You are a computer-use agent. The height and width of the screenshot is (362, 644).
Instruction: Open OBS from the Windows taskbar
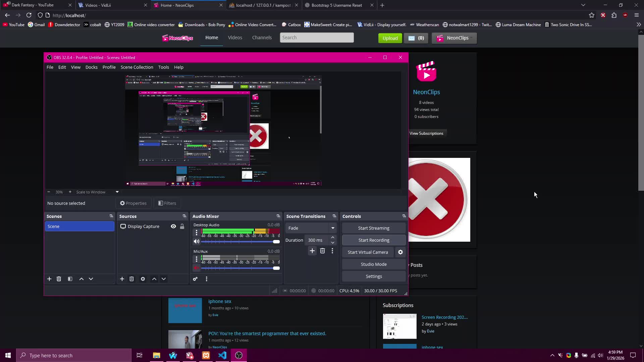(239, 355)
